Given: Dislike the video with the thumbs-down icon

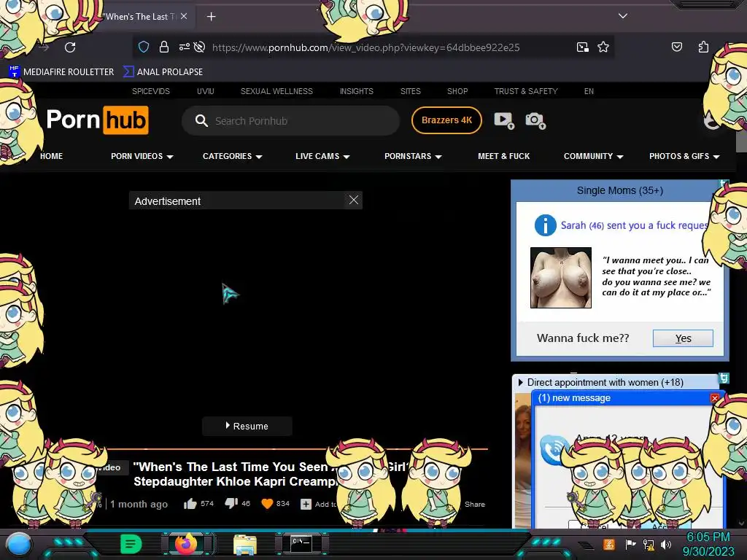Looking at the screenshot, I should [x=231, y=503].
